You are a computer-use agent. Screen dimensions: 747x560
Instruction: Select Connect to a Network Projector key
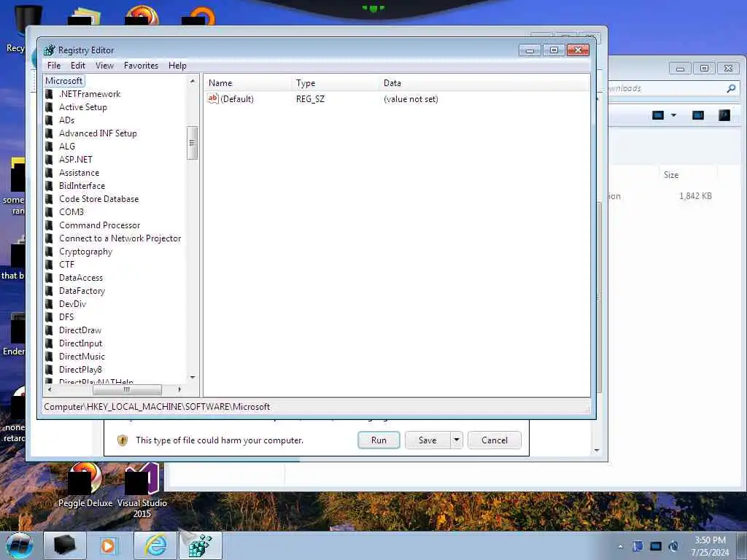tap(120, 238)
